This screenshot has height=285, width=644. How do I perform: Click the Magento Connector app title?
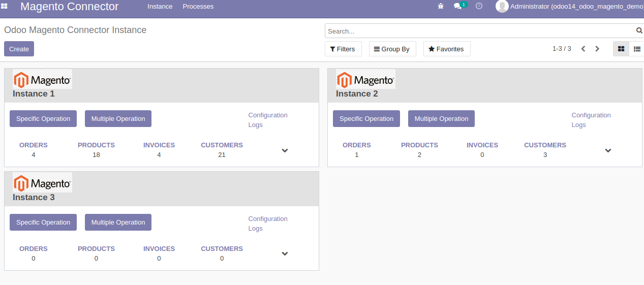[x=70, y=7]
